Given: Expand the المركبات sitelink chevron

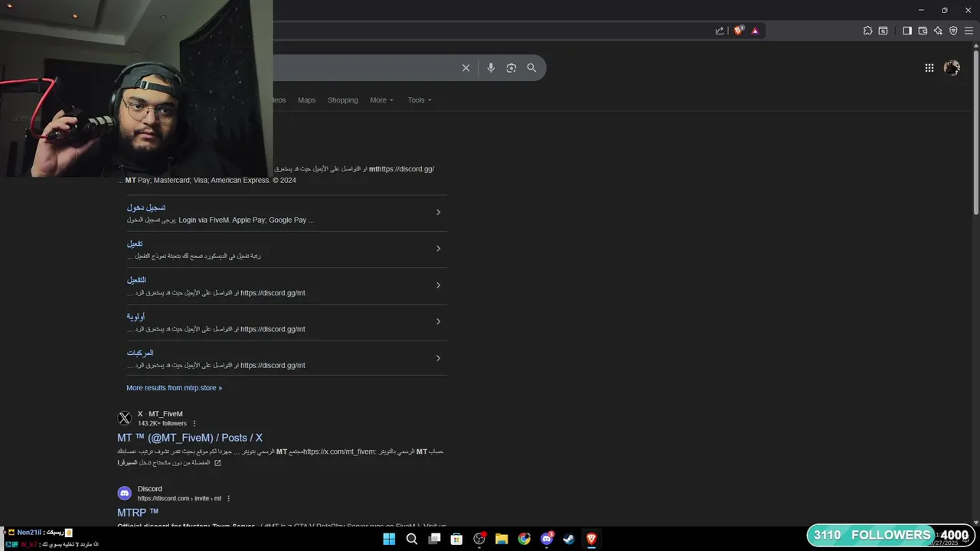Looking at the screenshot, I should click(438, 358).
